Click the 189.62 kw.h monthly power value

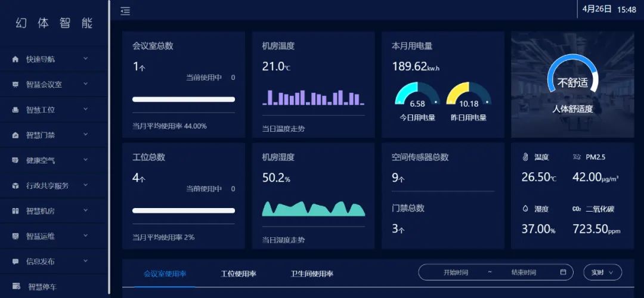pyautogui.click(x=416, y=67)
